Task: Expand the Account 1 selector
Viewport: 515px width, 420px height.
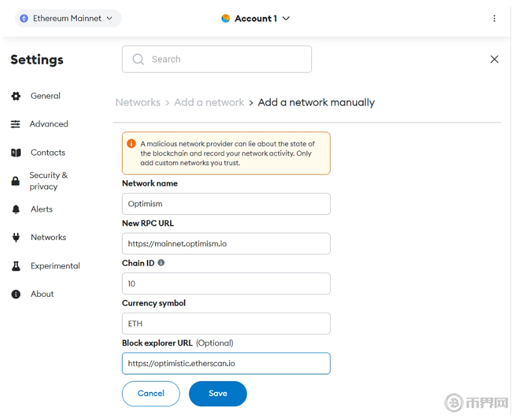Action: point(256,19)
